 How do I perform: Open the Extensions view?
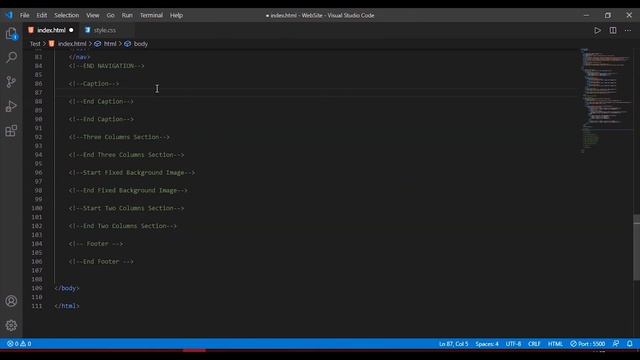click(x=11, y=131)
